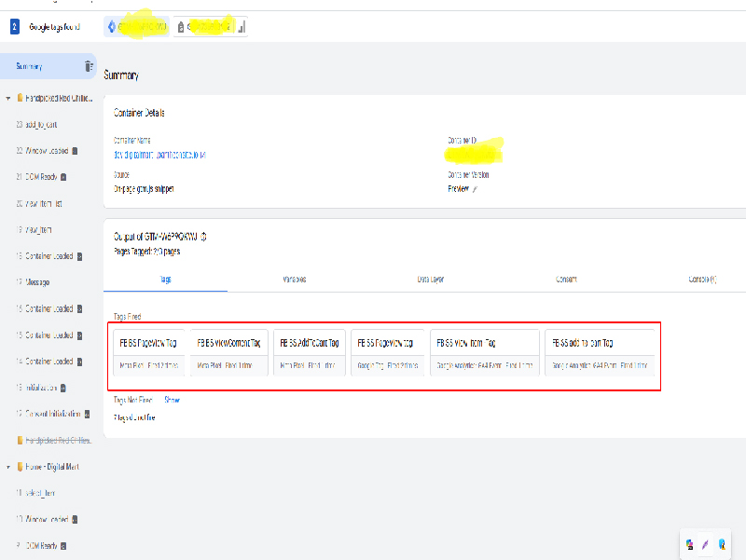Open the FB SS AddToCart Tag card
746x560 pixels.
click(310, 353)
